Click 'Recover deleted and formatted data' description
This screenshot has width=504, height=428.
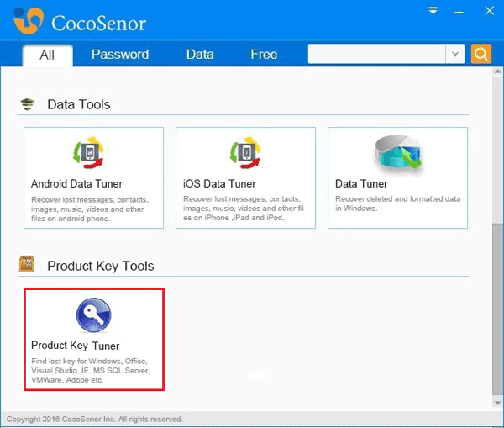[x=398, y=203]
